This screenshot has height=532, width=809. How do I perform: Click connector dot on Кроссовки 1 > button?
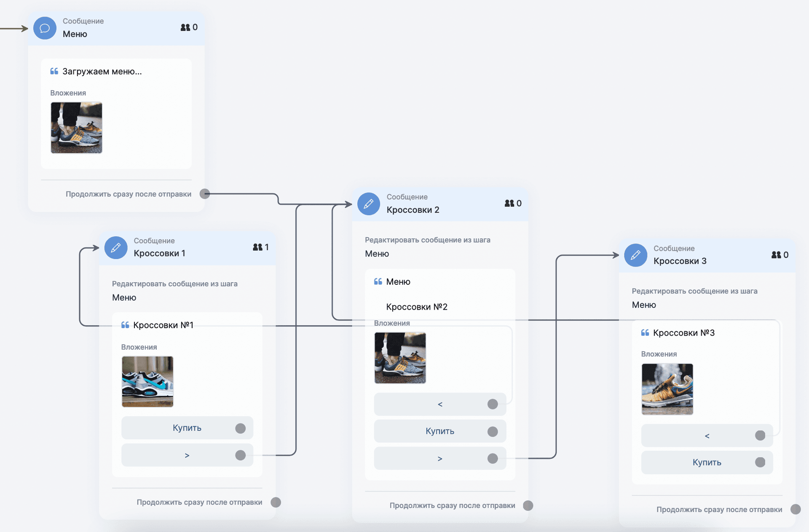pyautogui.click(x=240, y=455)
